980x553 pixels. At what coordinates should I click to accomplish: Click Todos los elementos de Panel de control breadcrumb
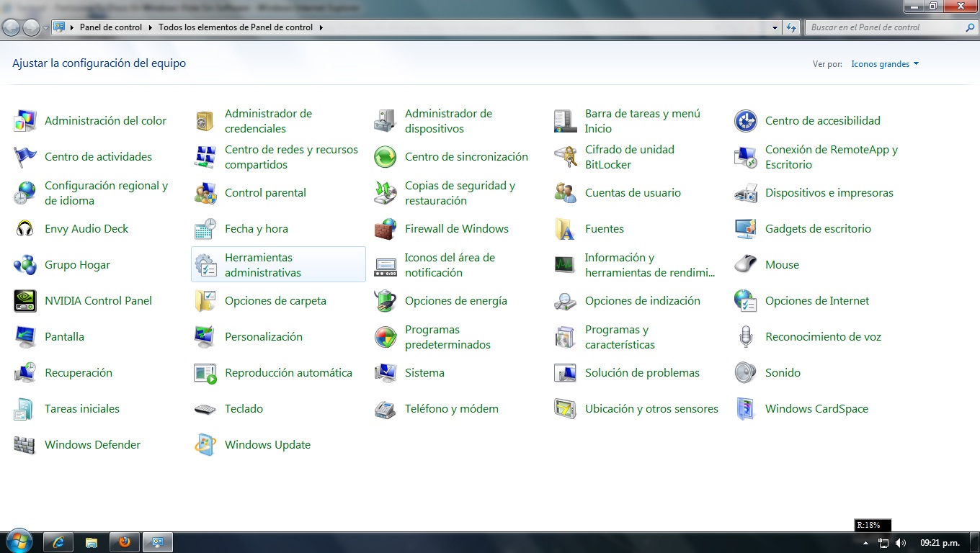(236, 27)
